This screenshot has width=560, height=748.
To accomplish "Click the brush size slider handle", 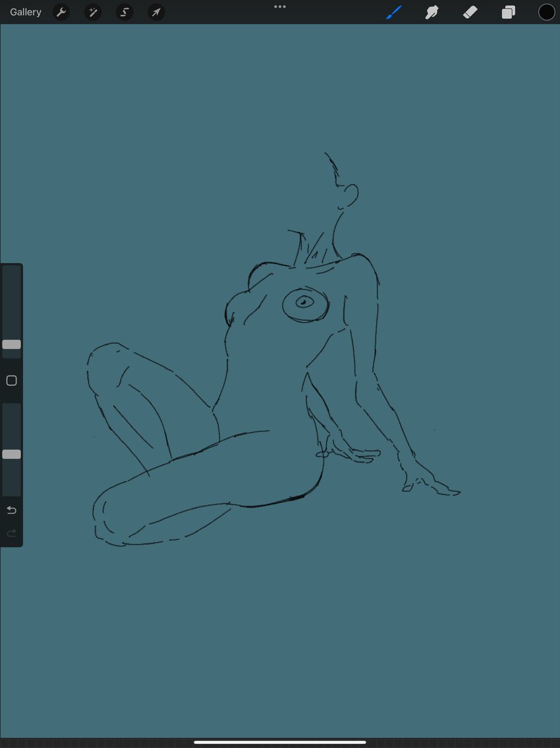I will point(11,344).
